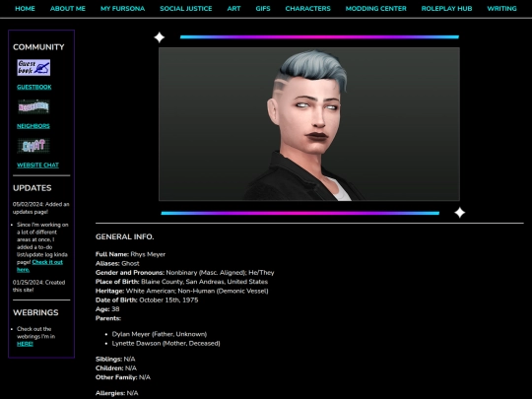Click the 'Parents:' label
532x399 pixels.
pos(108,318)
